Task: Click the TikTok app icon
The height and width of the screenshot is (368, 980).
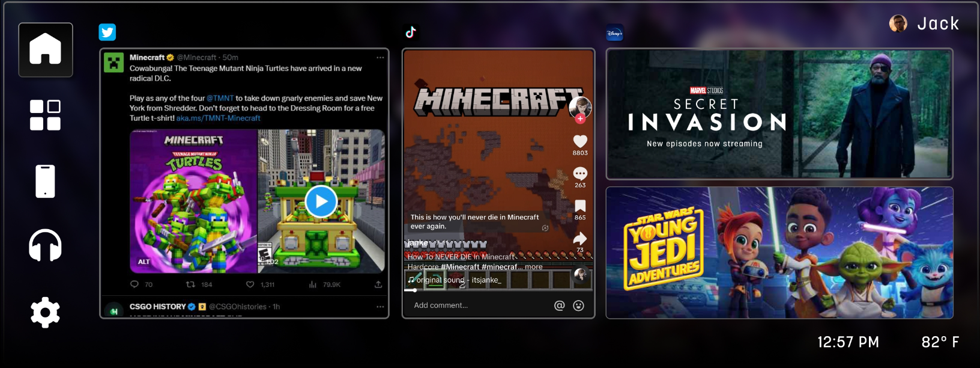Action: click(411, 32)
